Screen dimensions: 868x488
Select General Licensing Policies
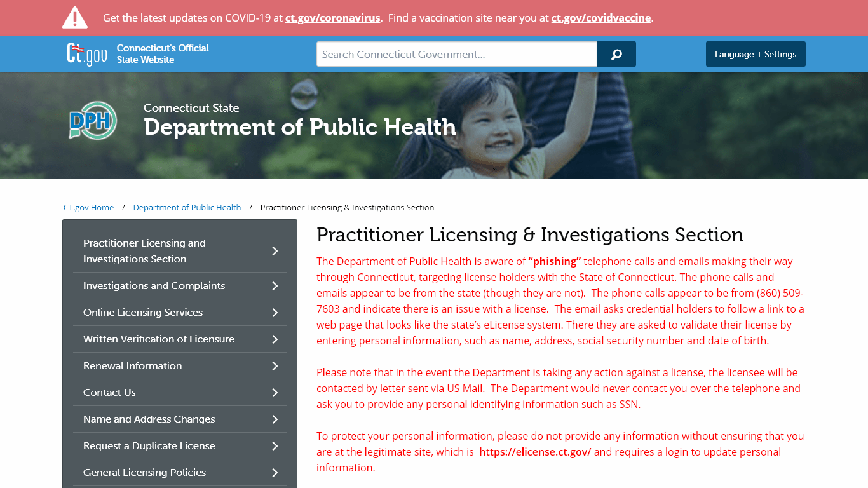(145, 472)
